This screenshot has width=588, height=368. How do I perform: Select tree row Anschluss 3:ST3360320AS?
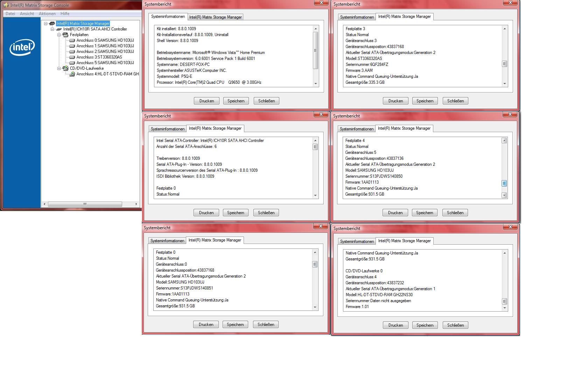tap(99, 57)
